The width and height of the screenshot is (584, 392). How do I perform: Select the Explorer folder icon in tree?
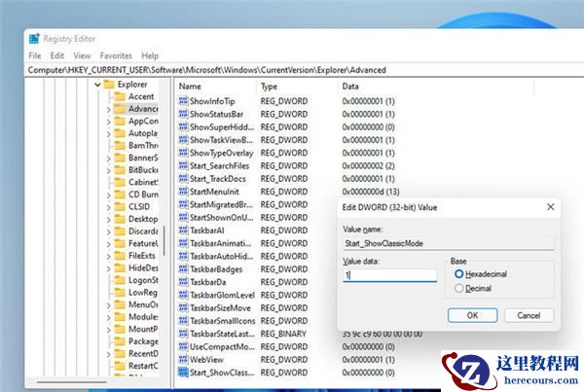[x=109, y=85]
